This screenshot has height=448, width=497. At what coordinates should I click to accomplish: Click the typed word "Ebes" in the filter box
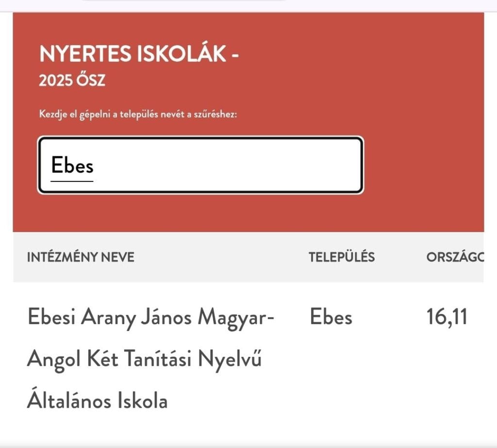(72, 166)
